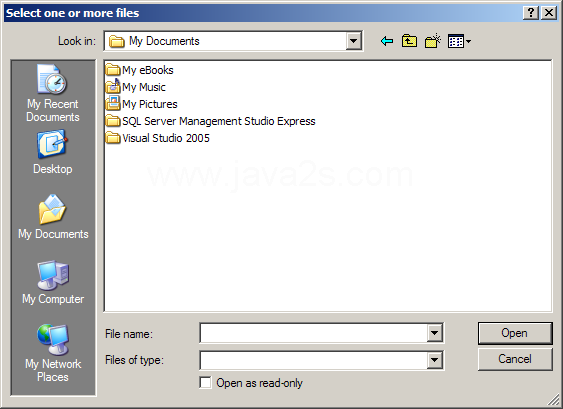The height and width of the screenshot is (409, 563).
Task: Select the My eBooks folder
Action: [x=140, y=70]
